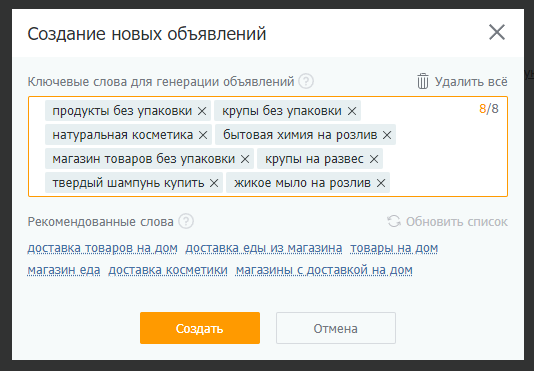Click the refresh icon for recommended list
534x371 pixels.
394,221
